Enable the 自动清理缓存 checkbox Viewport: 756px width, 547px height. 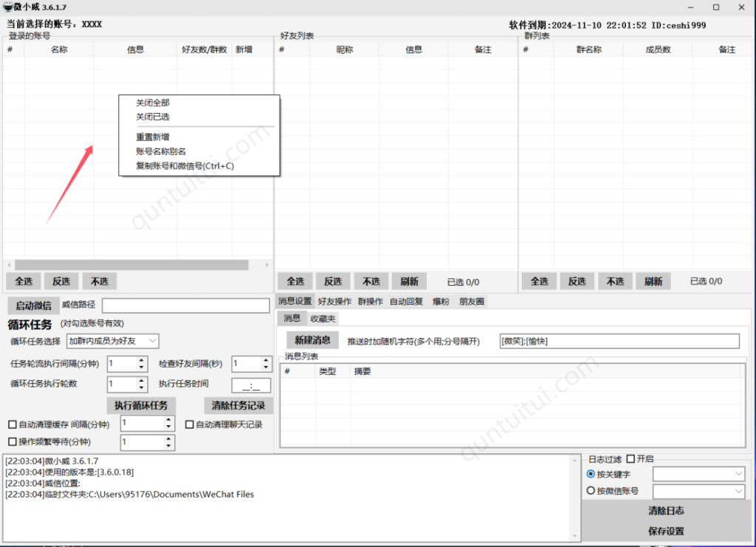pos(13,424)
